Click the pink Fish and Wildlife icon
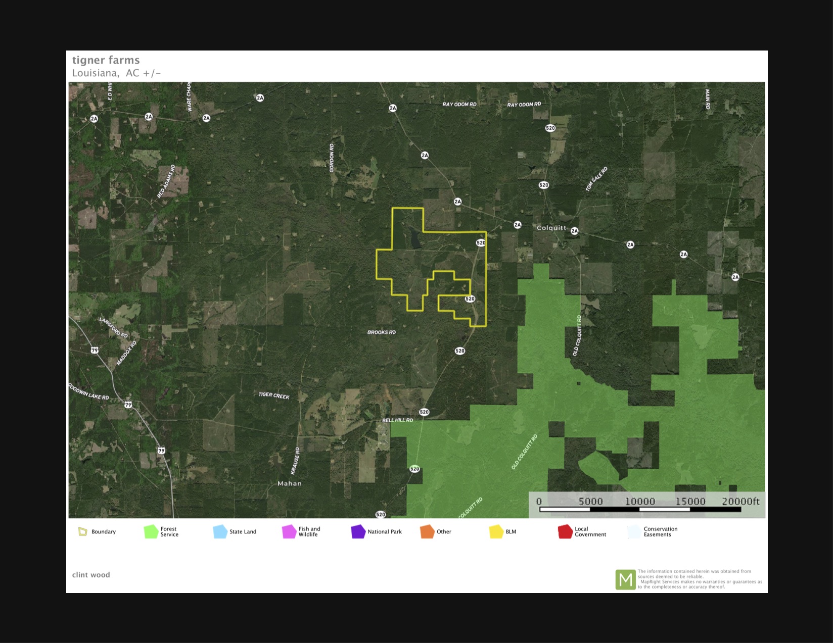The width and height of the screenshot is (834, 644). tap(289, 531)
